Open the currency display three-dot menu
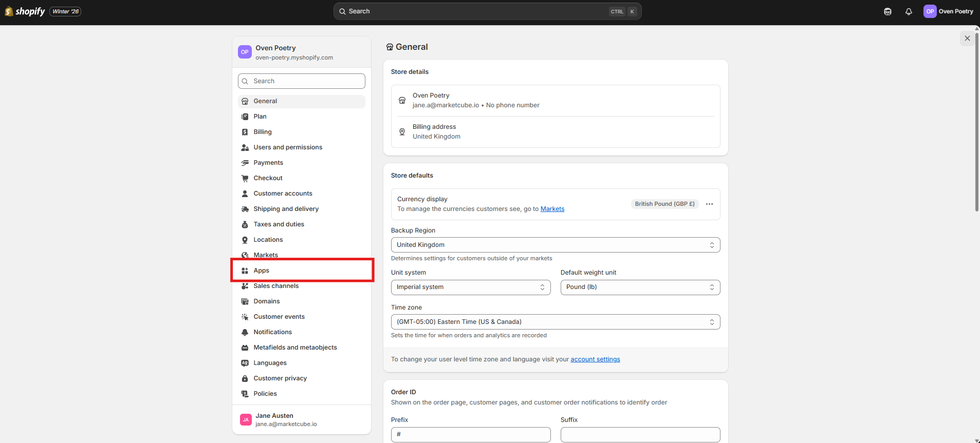This screenshot has width=980, height=443. tap(709, 204)
